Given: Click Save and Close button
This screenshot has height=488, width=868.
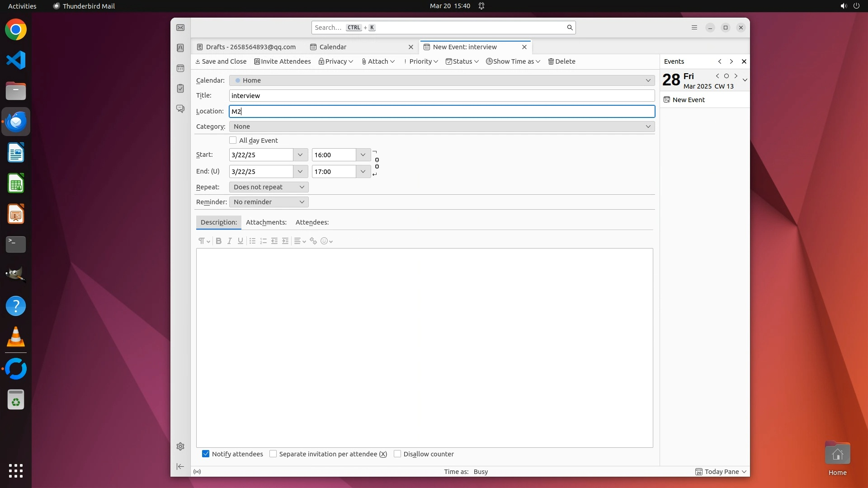Looking at the screenshot, I should click(221, 61).
